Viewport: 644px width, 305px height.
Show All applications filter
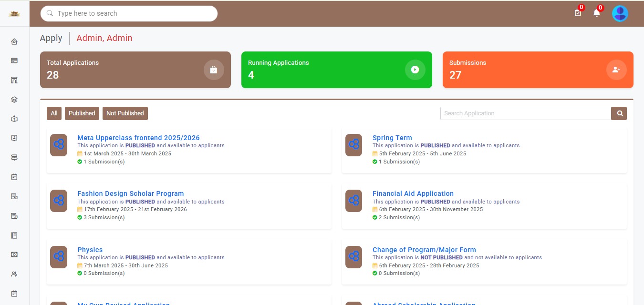[x=54, y=113]
